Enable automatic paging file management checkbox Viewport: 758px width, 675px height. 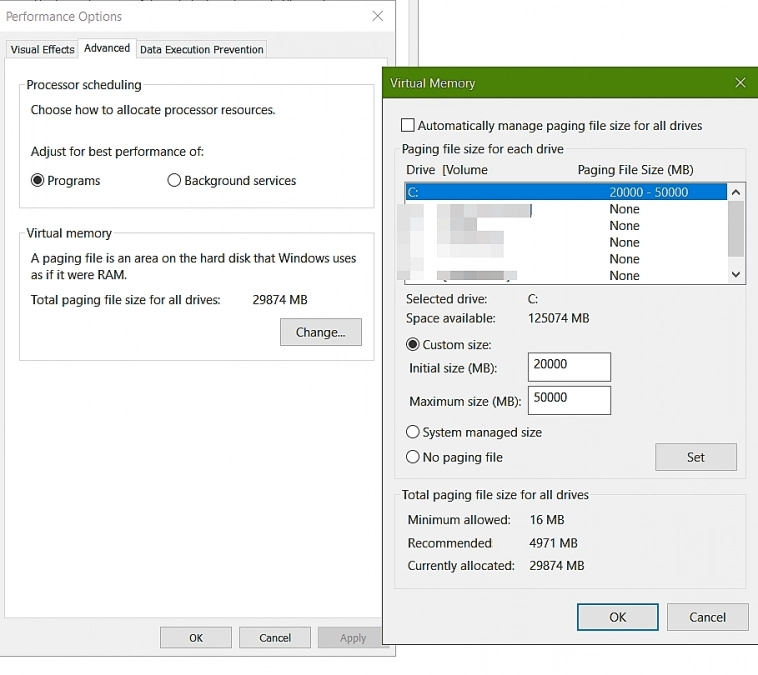tap(408, 126)
